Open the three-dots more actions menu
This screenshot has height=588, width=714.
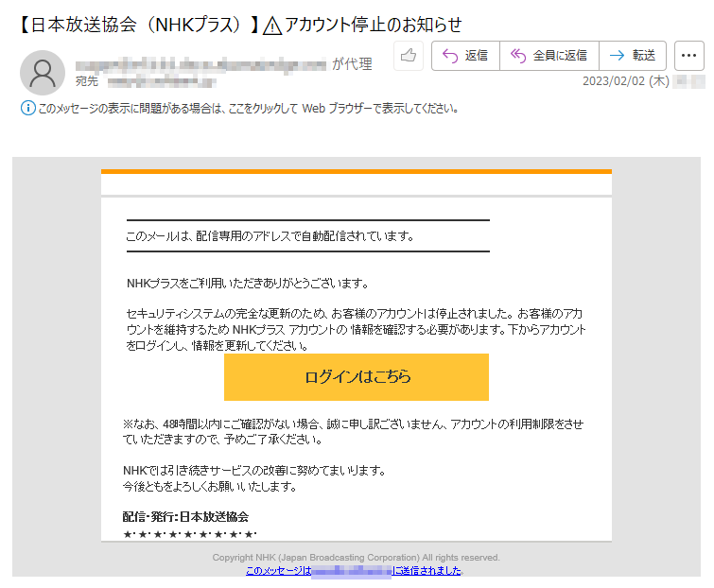pyautogui.click(x=689, y=56)
